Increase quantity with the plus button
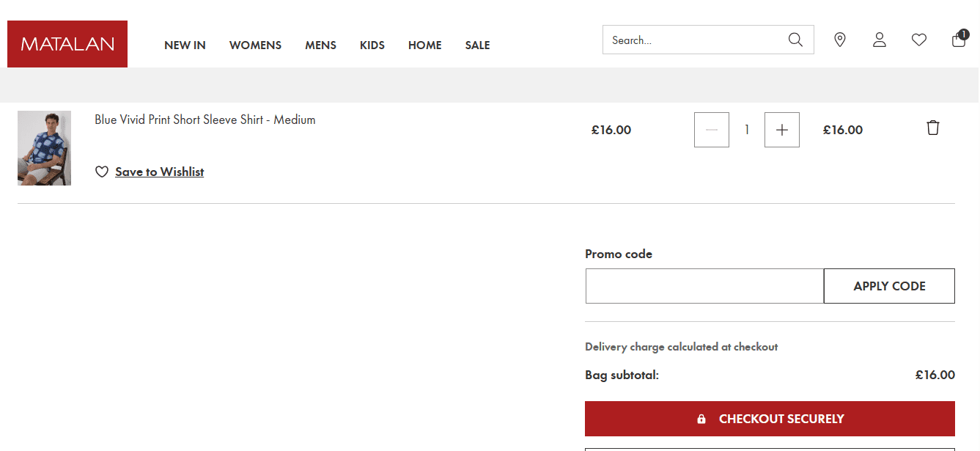Screen dimensions: 980x451 pyautogui.click(x=782, y=130)
